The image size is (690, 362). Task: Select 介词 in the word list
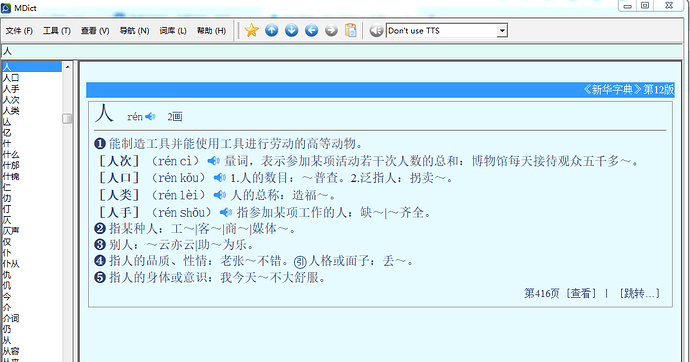(x=11, y=318)
